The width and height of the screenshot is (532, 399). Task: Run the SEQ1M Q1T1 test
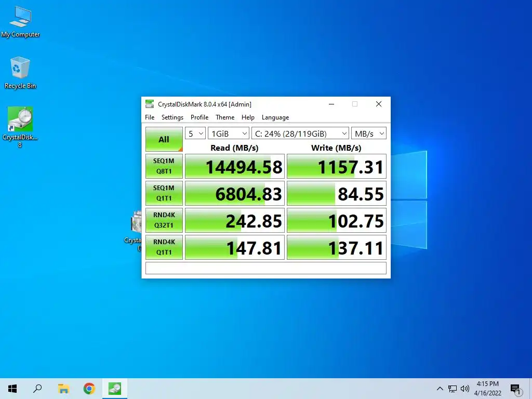click(x=164, y=193)
